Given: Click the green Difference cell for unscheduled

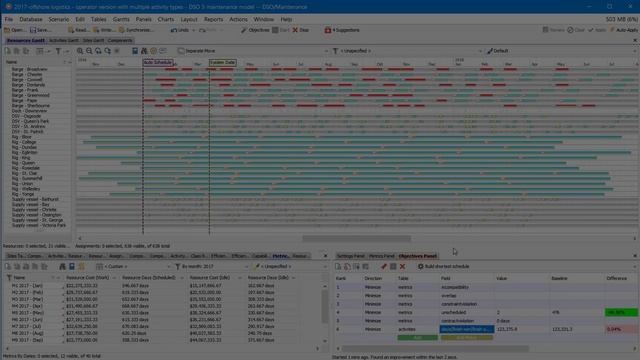Looking at the screenshot, I should point(621,312).
